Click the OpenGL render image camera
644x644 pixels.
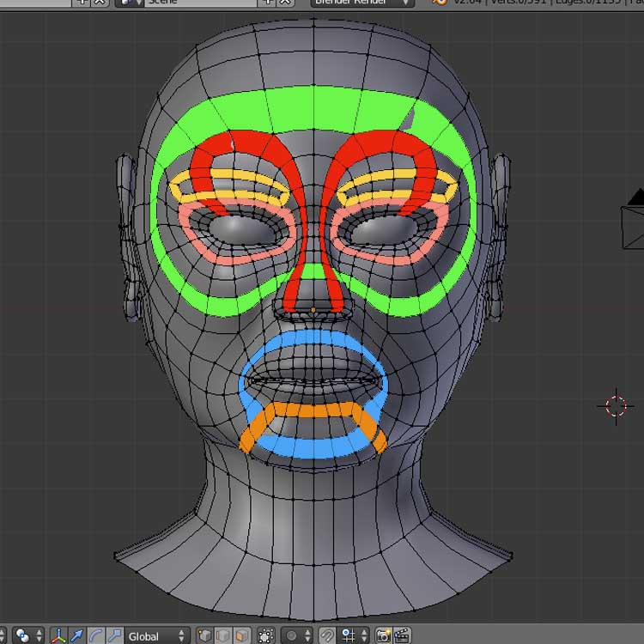(x=383, y=635)
